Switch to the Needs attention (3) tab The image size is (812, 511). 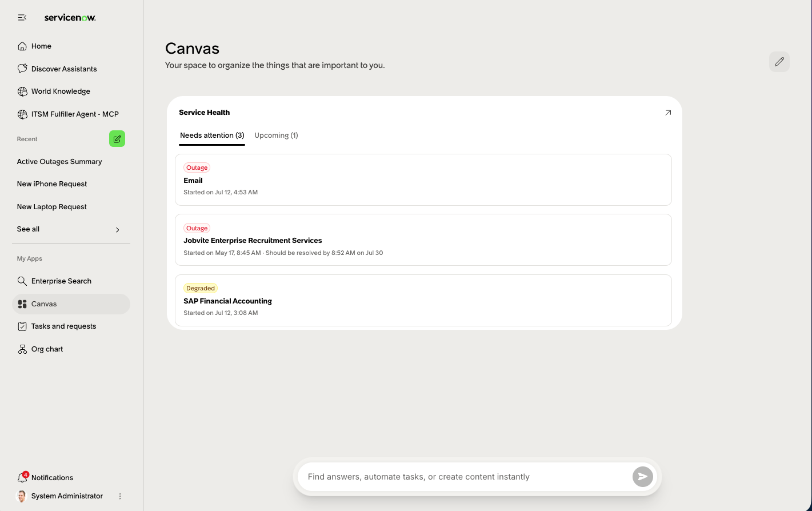[x=212, y=135]
